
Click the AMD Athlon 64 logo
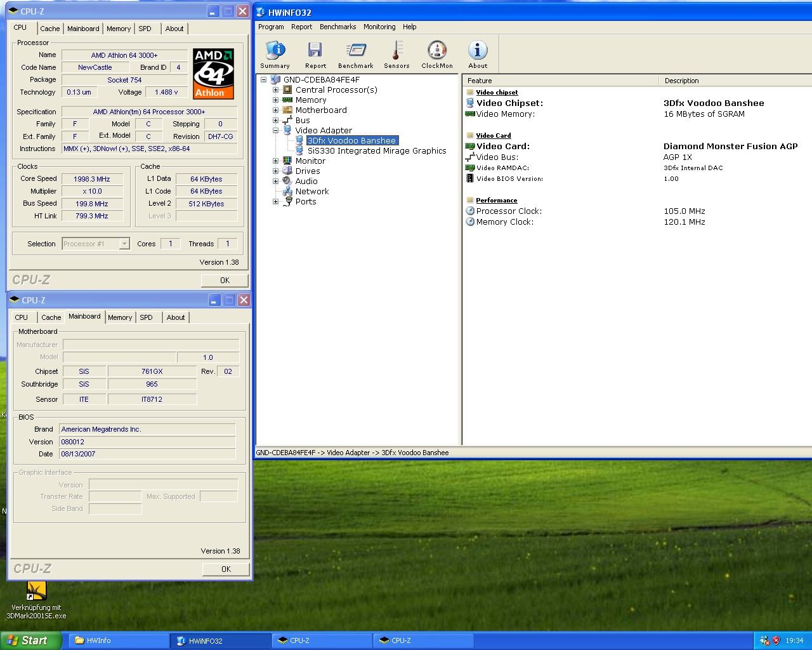point(213,74)
